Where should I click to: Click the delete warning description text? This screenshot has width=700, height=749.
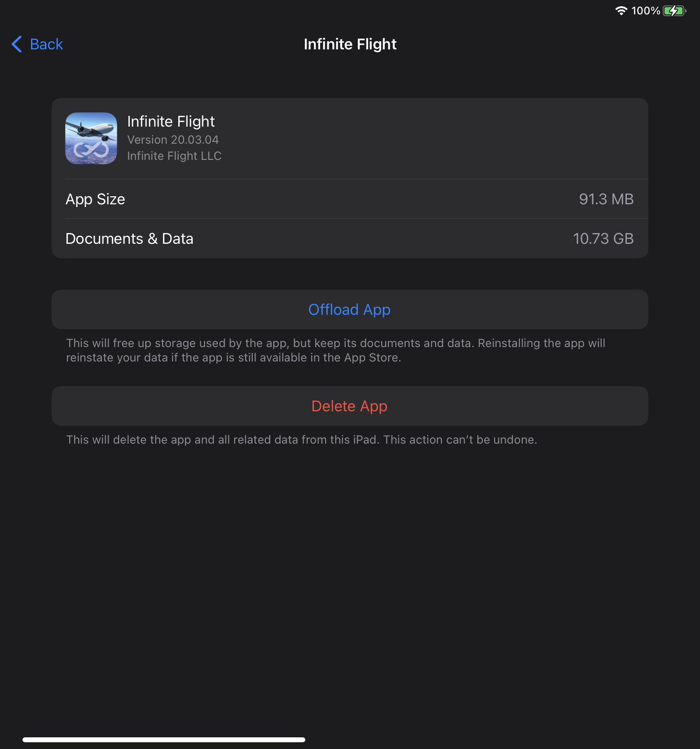click(x=301, y=440)
